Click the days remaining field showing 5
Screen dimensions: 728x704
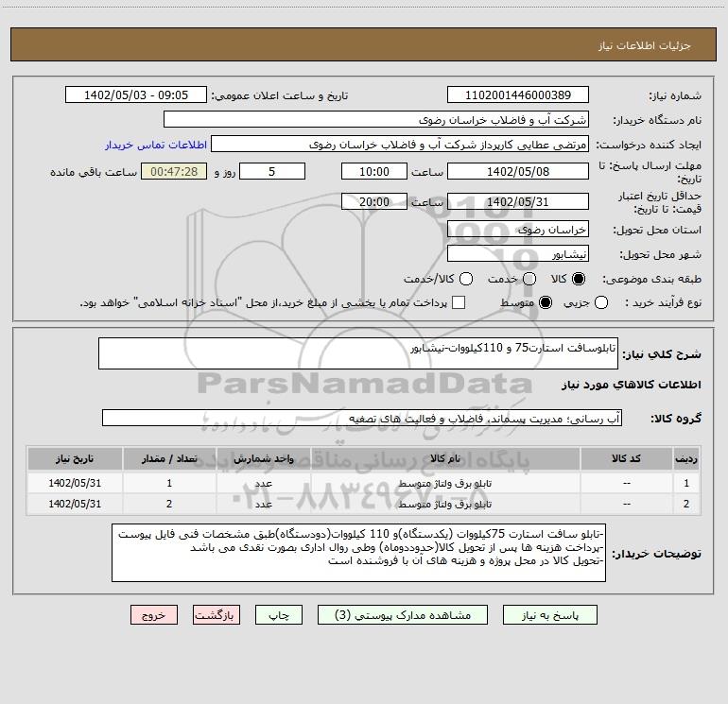coord(272,171)
